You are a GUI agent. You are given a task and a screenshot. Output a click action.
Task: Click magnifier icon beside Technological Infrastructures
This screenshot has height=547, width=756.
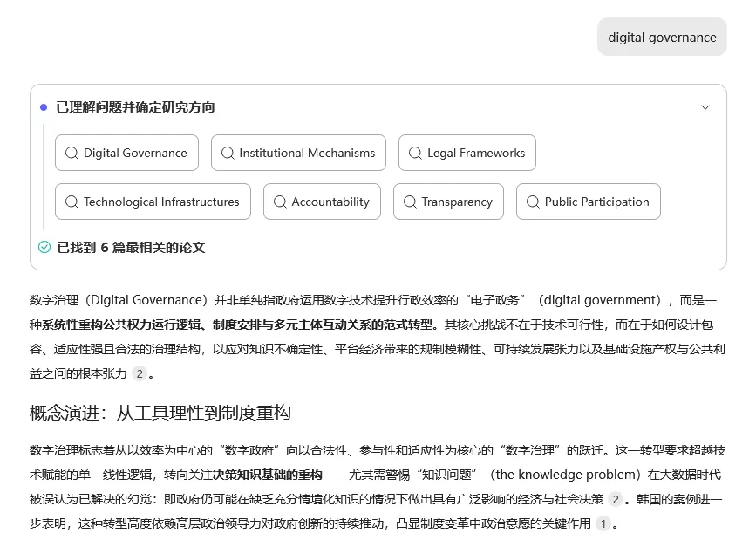72,202
